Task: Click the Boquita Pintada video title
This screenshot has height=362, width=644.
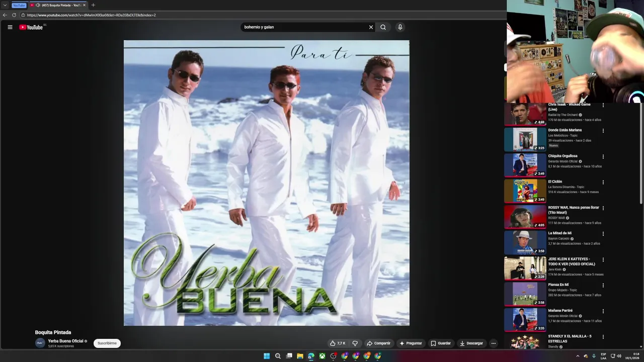Action: (x=53, y=332)
